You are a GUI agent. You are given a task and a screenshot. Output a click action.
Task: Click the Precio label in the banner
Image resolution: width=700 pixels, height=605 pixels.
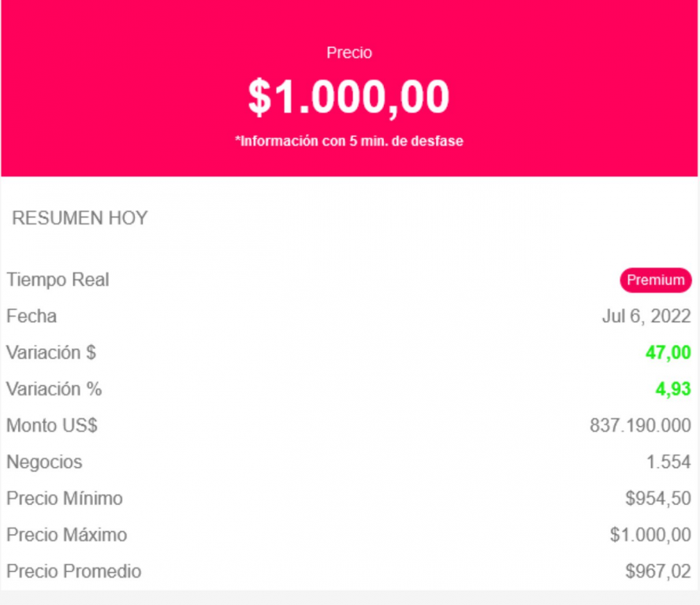point(349,53)
